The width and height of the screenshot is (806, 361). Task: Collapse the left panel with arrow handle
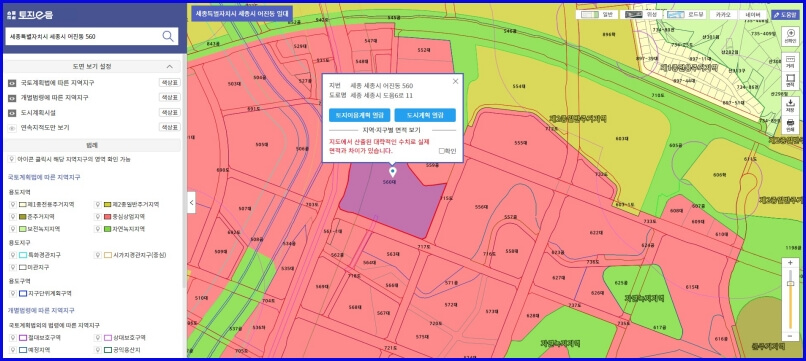[191, 203]
